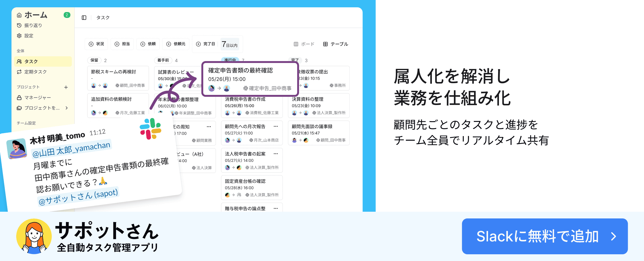Add the 完了日 completion date filter
Viewport: 644px width, 261px height.
click(x=205, y=44)
